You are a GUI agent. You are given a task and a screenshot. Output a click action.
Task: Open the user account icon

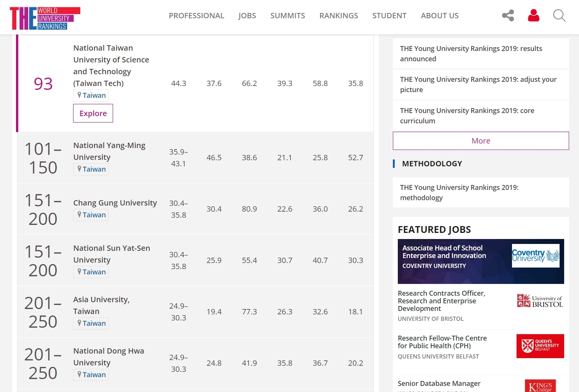click(x=533, y=16)
